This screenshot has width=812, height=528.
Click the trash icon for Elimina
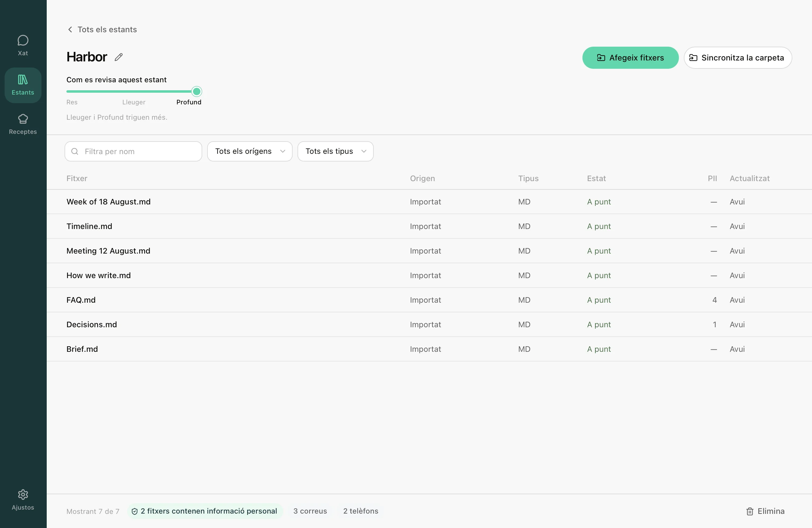pyautogui.click(x=750, y=511)
